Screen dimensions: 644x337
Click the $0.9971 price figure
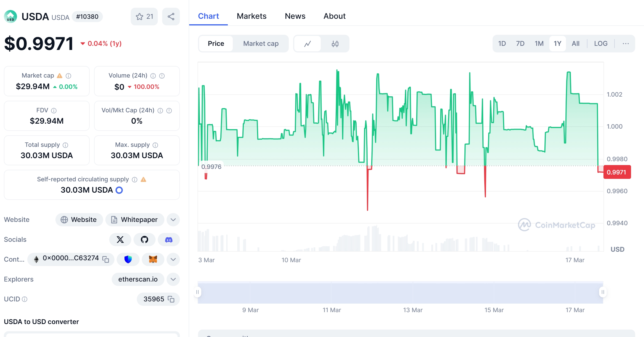39,44
